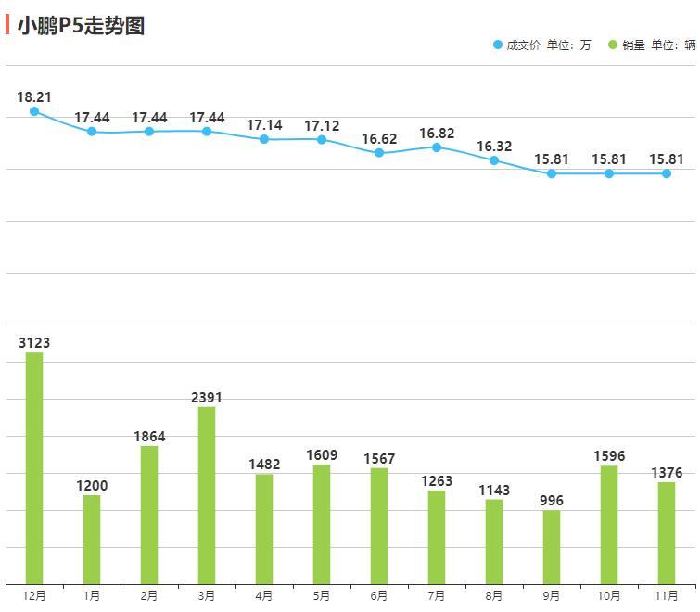Click the 10月 axis label
The width and height of the screenshot is (700, 612).
point(609,595)
